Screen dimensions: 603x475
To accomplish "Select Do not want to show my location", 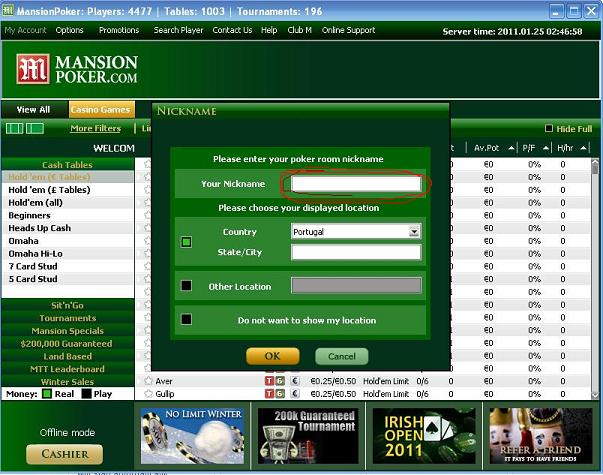I will pos(187,319).
